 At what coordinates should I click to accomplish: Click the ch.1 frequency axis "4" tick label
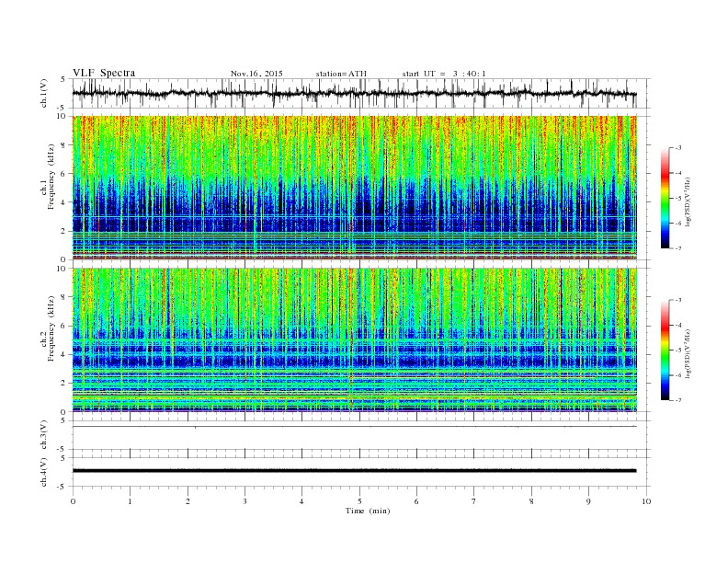click(63, 202)
